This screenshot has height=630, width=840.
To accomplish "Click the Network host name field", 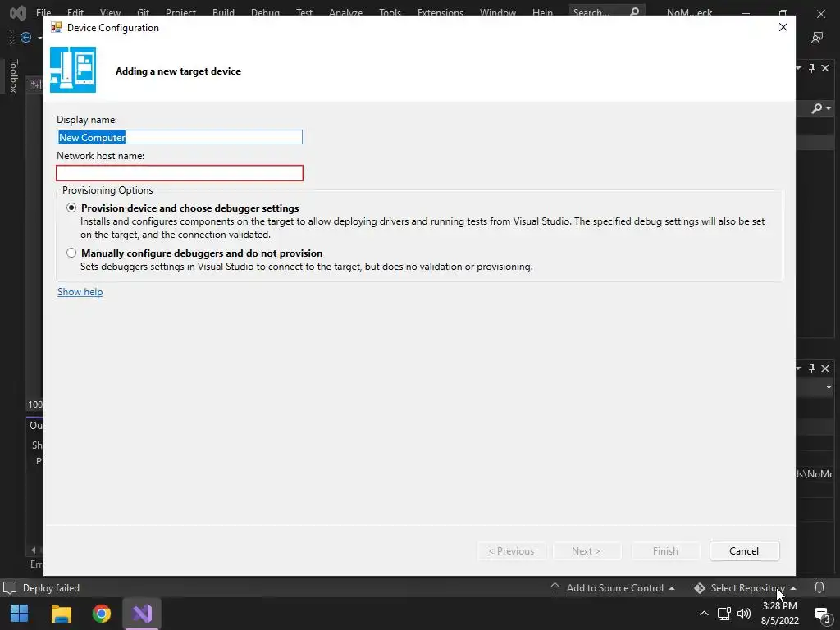I will tap(180, 173).
